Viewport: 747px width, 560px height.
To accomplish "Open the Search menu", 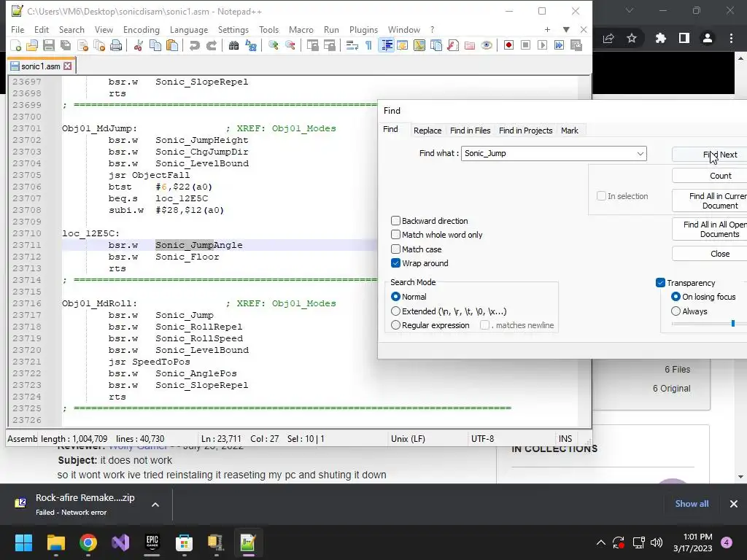I will (71, 29).
